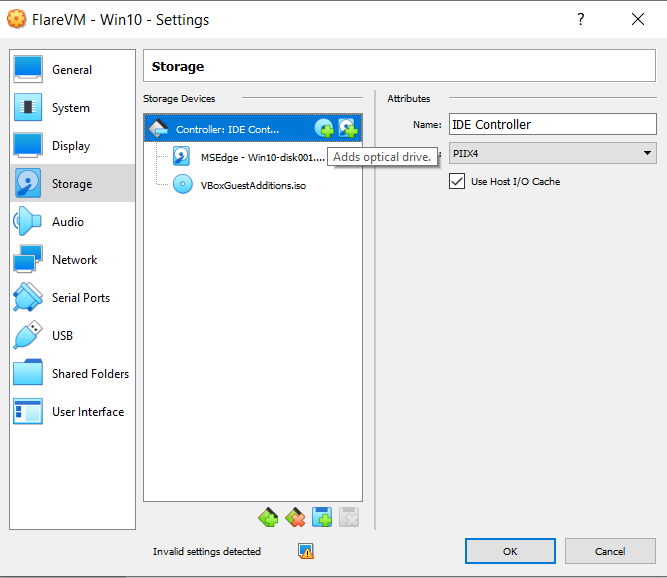This screenshot has height=578, width=667.
Task: Click the add new storage attachment icon
Action: 322,517
